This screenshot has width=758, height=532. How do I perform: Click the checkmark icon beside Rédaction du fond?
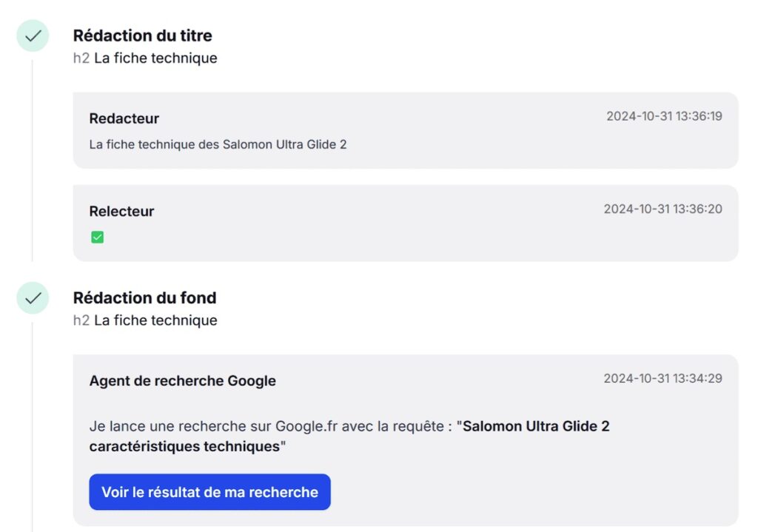click(32, 297)
